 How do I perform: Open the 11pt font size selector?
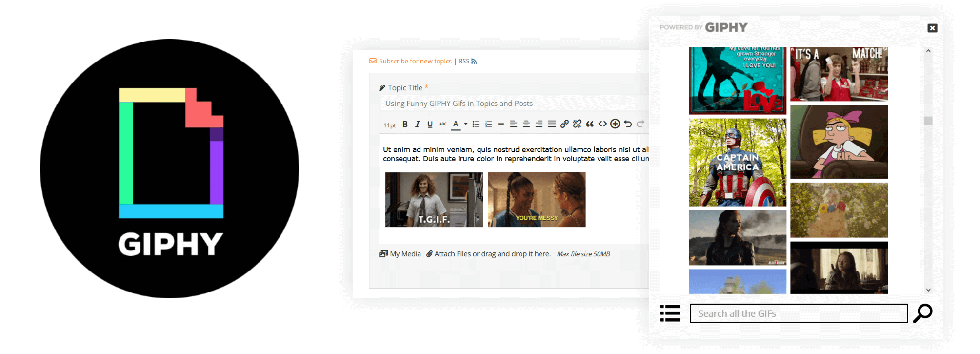point(389,125)
